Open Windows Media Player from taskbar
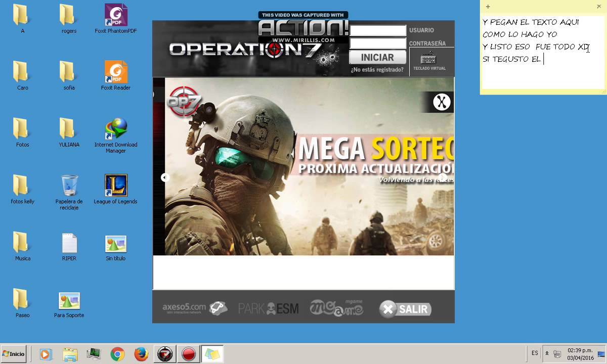This screenshot has height=364, width=607. tap(46, 354)
